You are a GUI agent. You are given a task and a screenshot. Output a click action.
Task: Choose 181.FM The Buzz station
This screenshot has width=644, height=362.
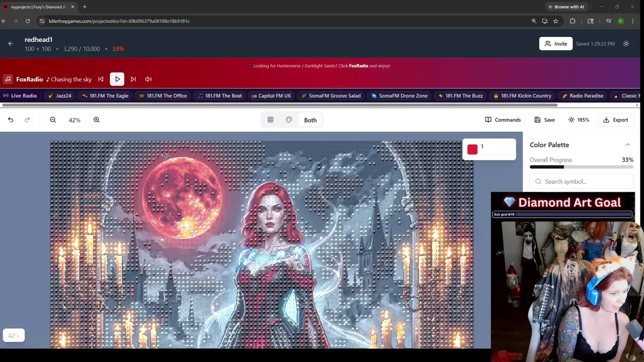point(460,96)
